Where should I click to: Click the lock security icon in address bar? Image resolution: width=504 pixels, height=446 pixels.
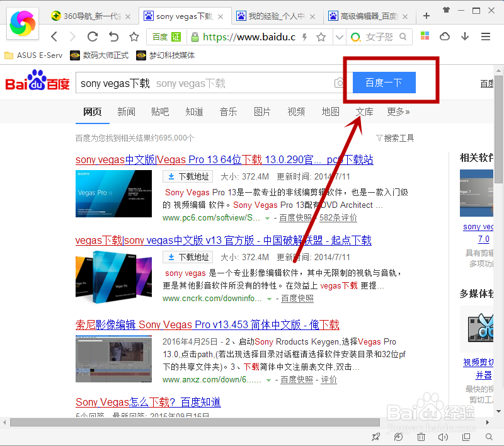195,37
